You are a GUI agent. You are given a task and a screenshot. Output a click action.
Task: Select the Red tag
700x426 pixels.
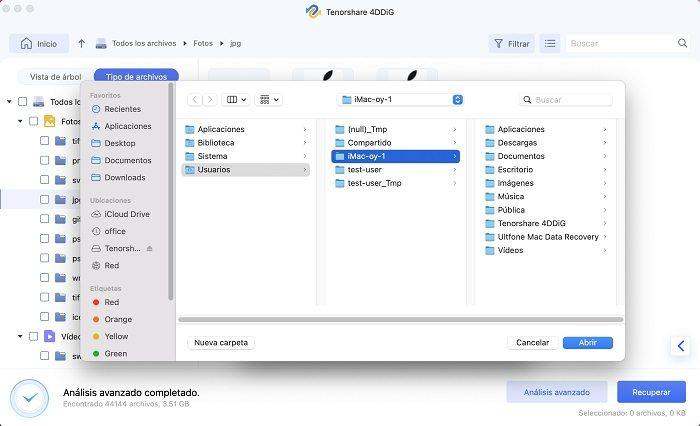tap(106, 302)
